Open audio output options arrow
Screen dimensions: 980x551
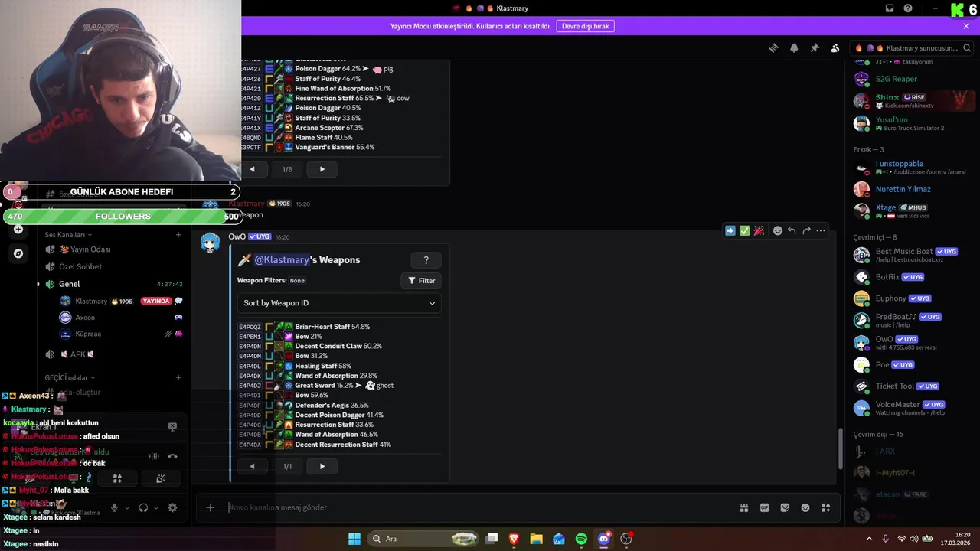(156, 507)
